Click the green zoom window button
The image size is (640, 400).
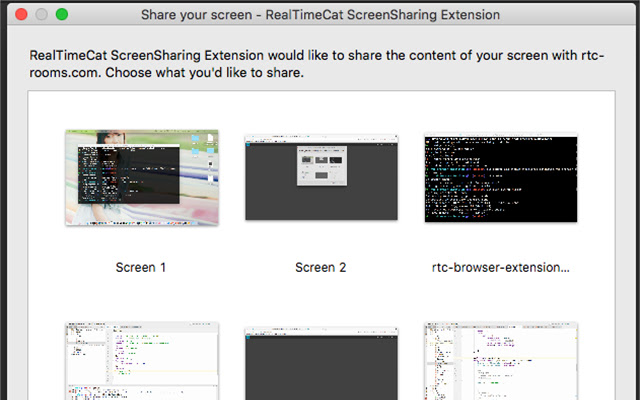[x=62, y=15]
